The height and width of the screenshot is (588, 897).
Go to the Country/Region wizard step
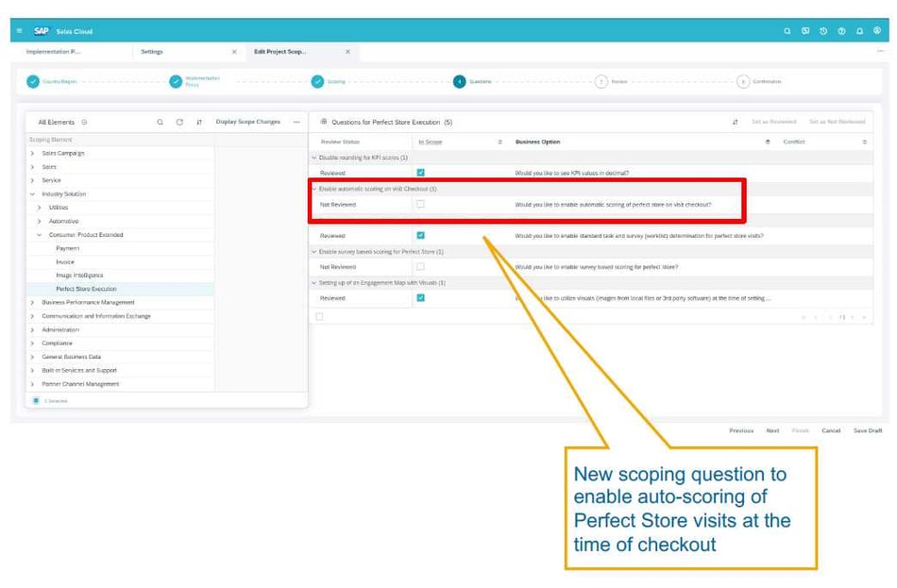pyautogui.click(x=33, y=81)
